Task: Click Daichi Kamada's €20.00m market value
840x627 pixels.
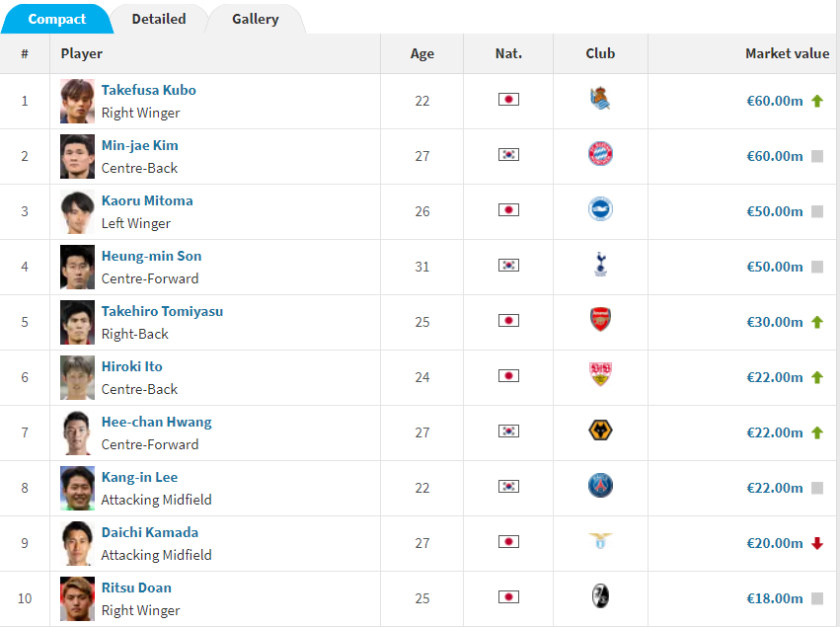Action: tap(775, 543)
